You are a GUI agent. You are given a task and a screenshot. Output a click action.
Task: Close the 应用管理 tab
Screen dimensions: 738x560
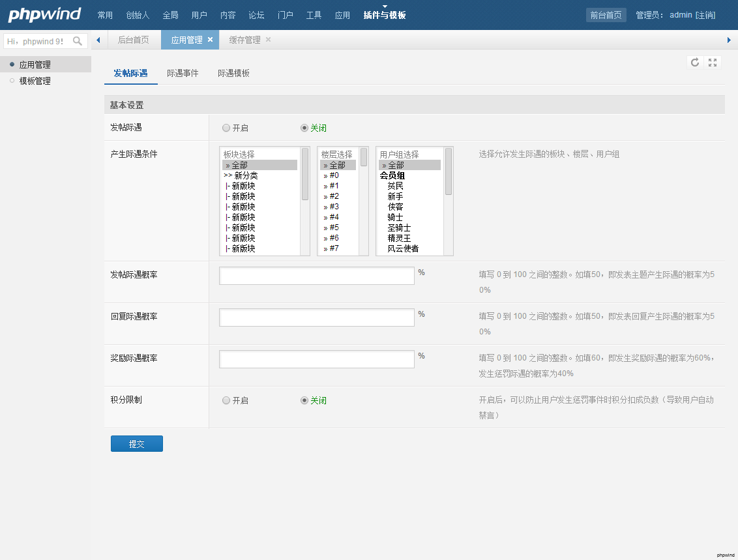tap(210, 40)
